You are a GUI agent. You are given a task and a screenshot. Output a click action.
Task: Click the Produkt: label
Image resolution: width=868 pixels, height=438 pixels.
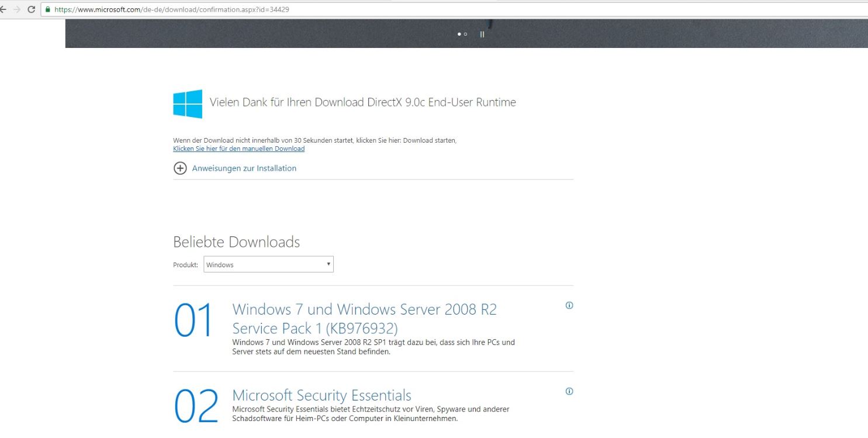(185, 265)
